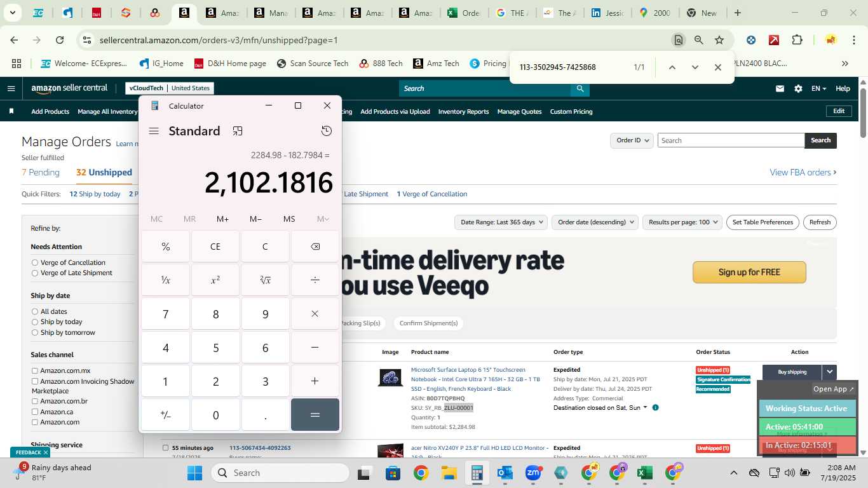Open View FBA orders link
The width and height of the screenshot is (868, 488).
pyautogui.click(x=803, y=172)
